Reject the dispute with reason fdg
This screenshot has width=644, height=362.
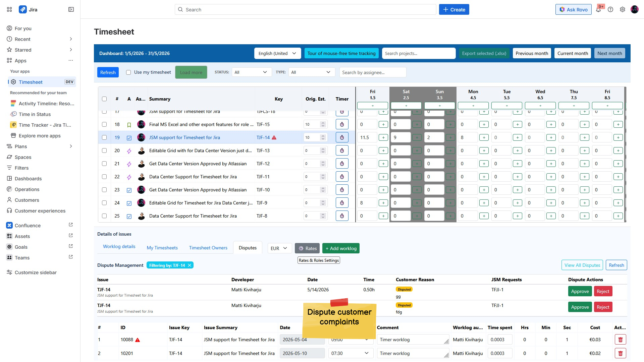pyautogui.click(x=603, y=307)
